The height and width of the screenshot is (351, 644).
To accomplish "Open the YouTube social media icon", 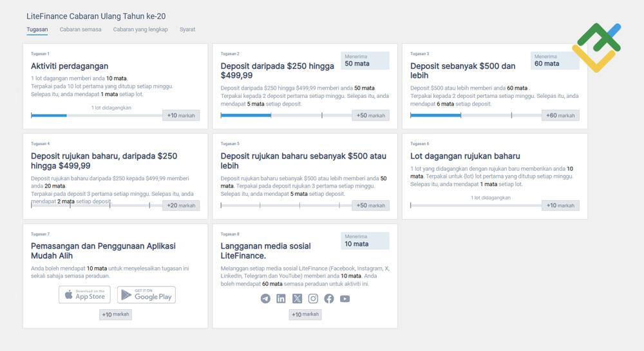I will pos(345,298).
